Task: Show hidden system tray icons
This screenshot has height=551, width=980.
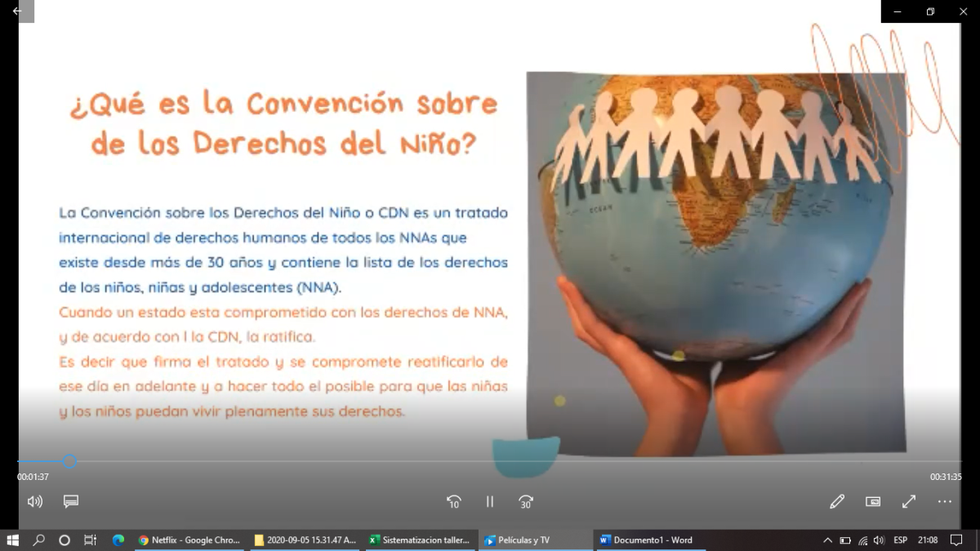Action: (x=827, y=540)
